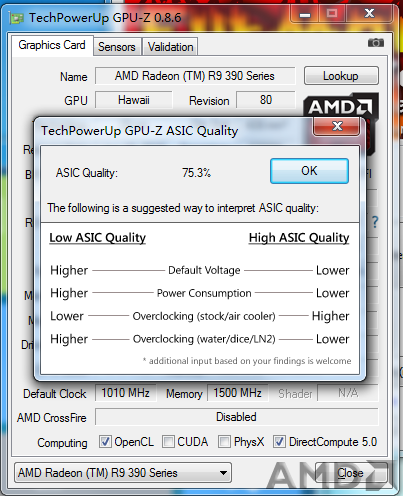Viewport: 403px width, 496px height.
Task: Click the GPU field showing Hawaii
Action: (134, 100)
